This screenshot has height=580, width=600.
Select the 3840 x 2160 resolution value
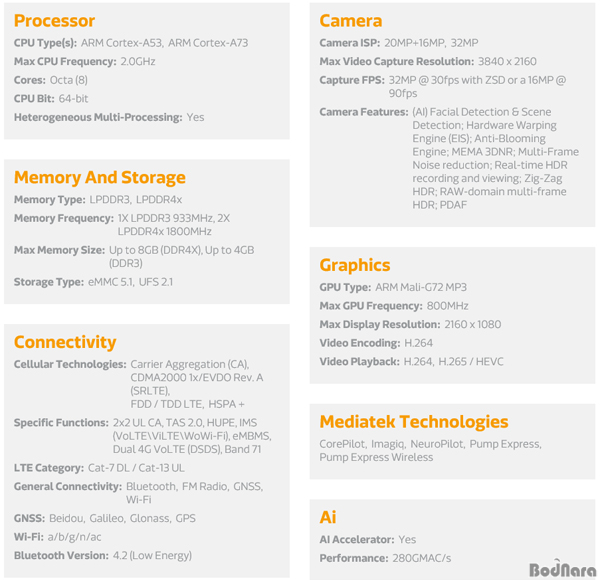(507, 61)
